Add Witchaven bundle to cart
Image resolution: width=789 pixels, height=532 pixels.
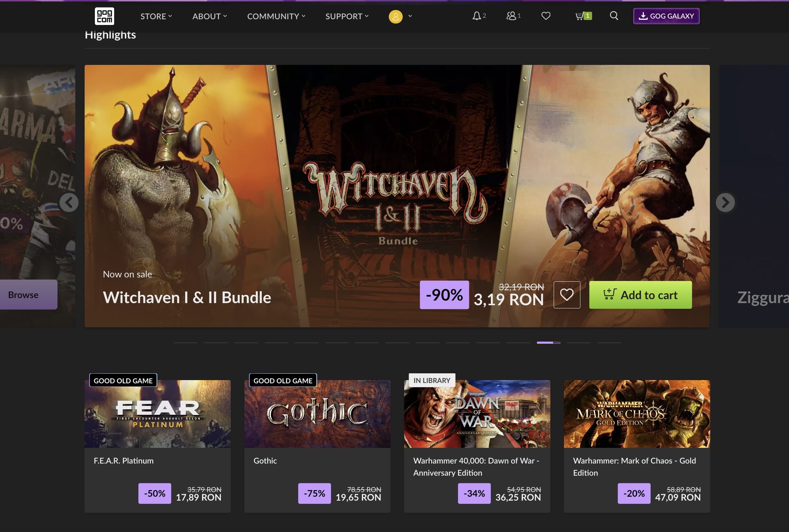pos(641,295)
